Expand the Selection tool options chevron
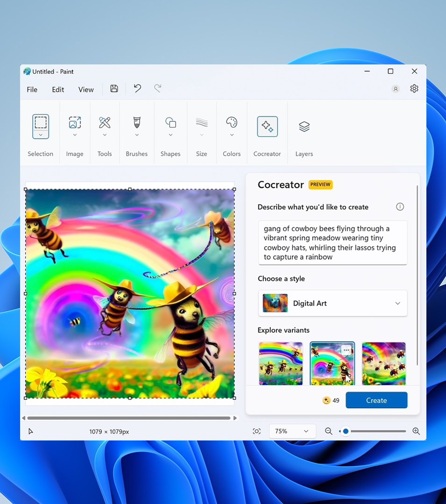446x504 pixels. coord(41,135)
